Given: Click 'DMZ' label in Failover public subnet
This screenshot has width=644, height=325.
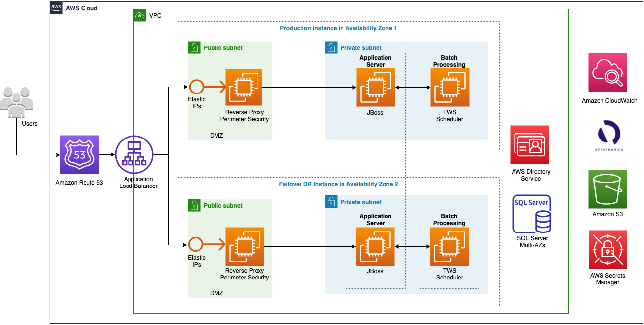Looking at the screenshot, I should (x=216, y=293).
